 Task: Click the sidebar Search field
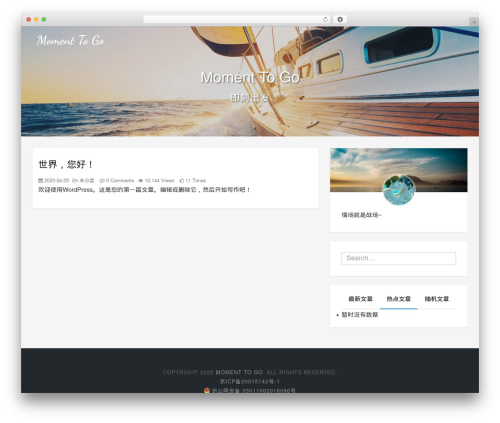(x=399, y=258)
